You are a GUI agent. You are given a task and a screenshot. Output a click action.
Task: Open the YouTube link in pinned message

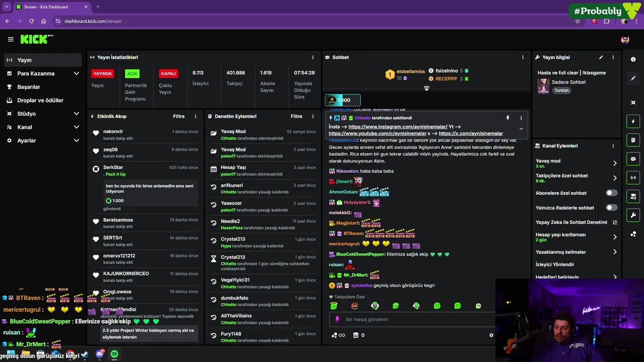tap(377, 133)
